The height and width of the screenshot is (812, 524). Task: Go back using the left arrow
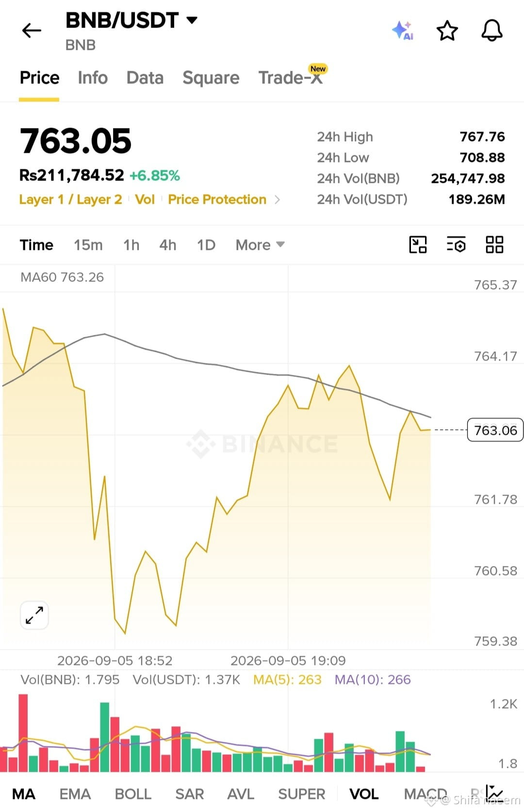click(32, 31)
